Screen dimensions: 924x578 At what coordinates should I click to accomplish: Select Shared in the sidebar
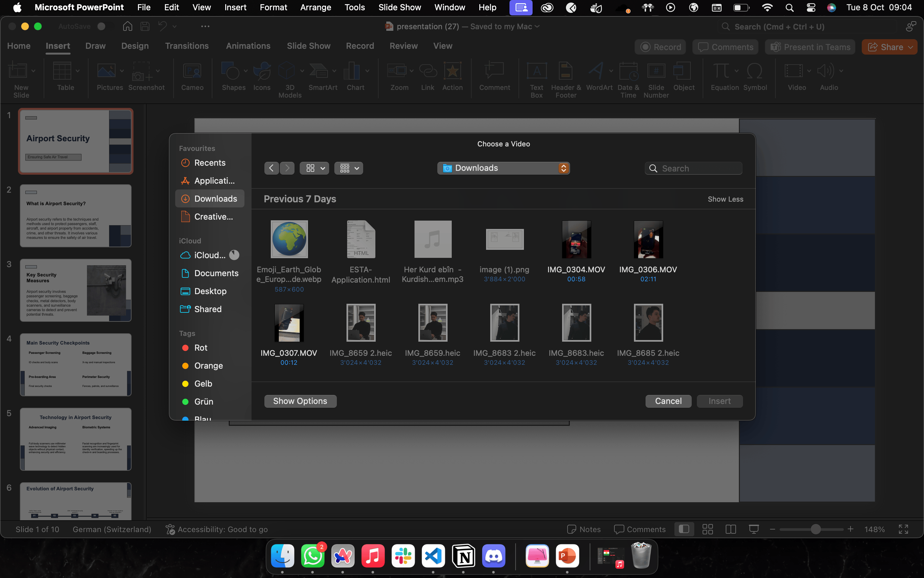click(209, 309)
